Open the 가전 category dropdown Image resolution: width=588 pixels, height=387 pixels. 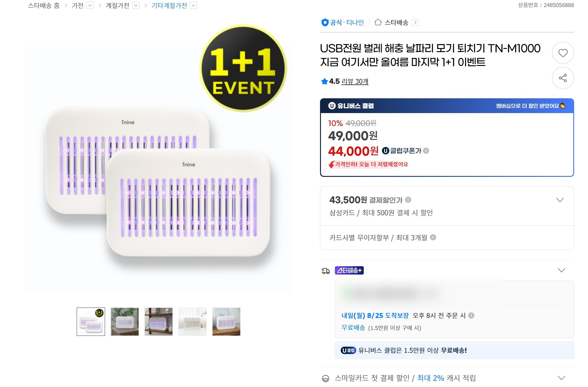click(x=90, y=6)
